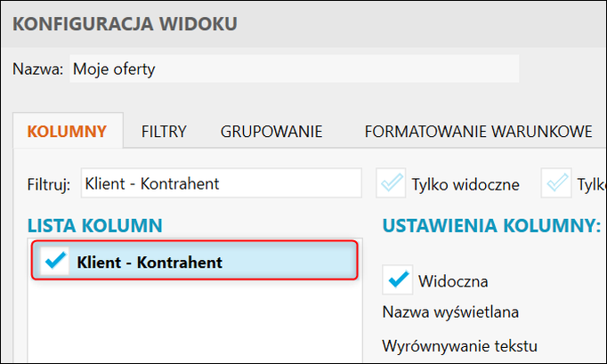Click the KONFIGURACJA WIDOKU window title

[x=125, y=22]
